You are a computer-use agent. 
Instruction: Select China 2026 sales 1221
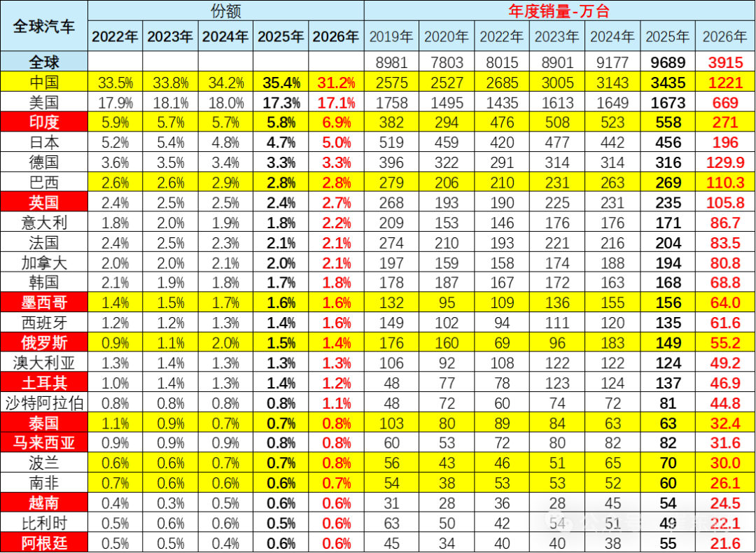pos(725,83)
